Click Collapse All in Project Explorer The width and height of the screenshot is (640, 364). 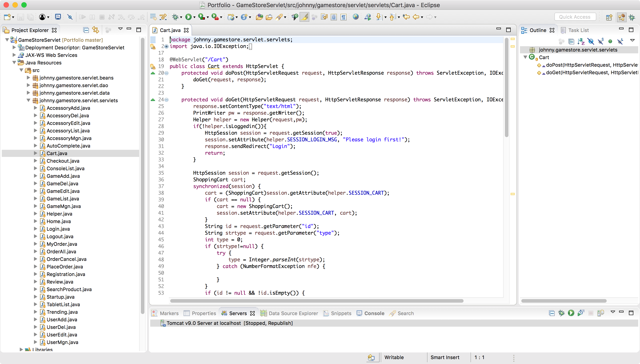[x=86, y=30]
